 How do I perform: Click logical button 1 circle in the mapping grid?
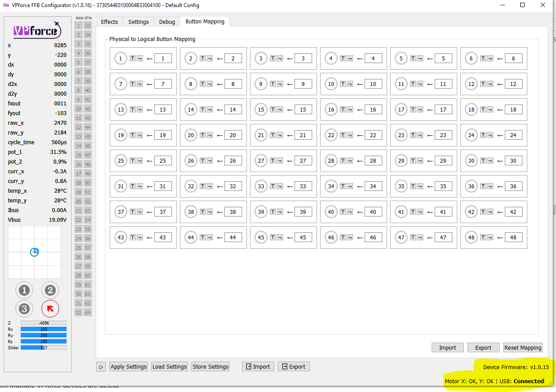point(121,58)
